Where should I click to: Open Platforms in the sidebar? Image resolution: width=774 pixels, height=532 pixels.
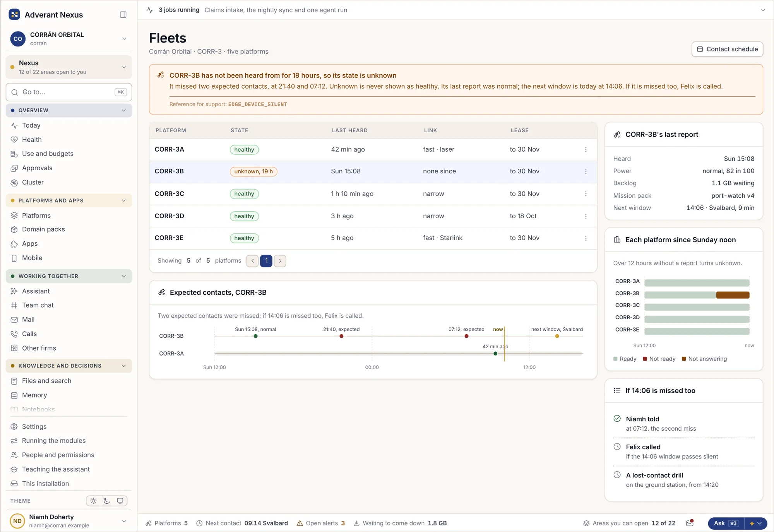pyautogui.click(x=69, y=216)
